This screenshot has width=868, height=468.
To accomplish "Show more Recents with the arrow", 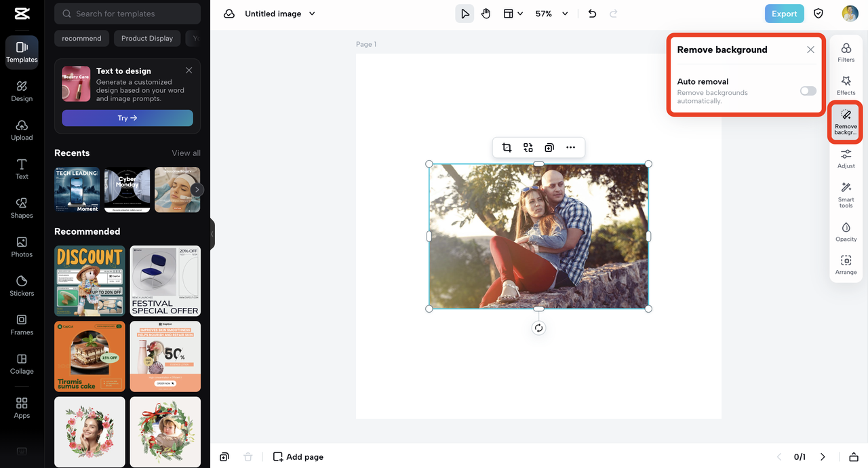I will [197, 190].
